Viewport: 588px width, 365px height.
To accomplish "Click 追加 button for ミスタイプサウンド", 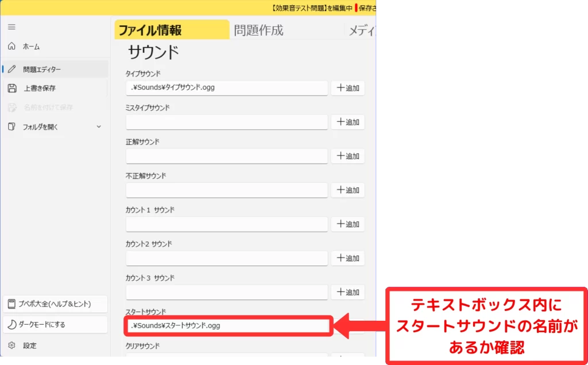I will pos(348,122).
